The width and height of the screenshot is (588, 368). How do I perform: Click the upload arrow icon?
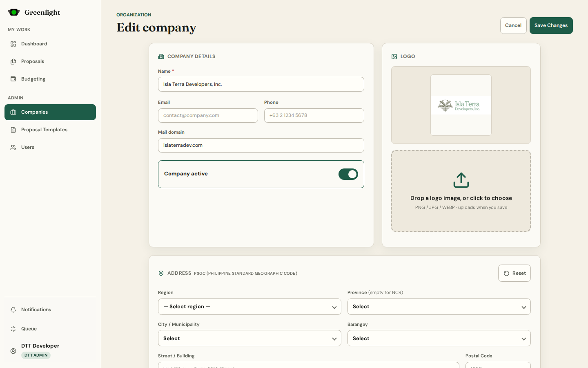click(461, 180)
